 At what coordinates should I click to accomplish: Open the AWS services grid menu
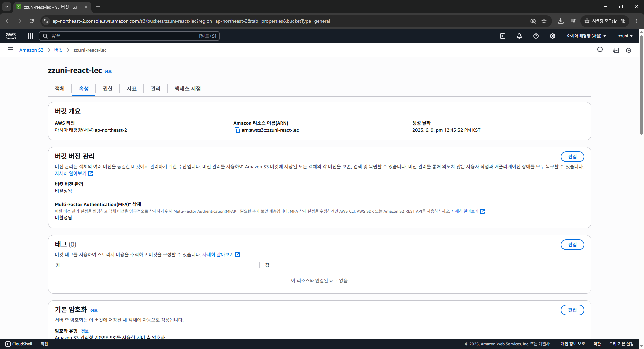click(30, 36)
